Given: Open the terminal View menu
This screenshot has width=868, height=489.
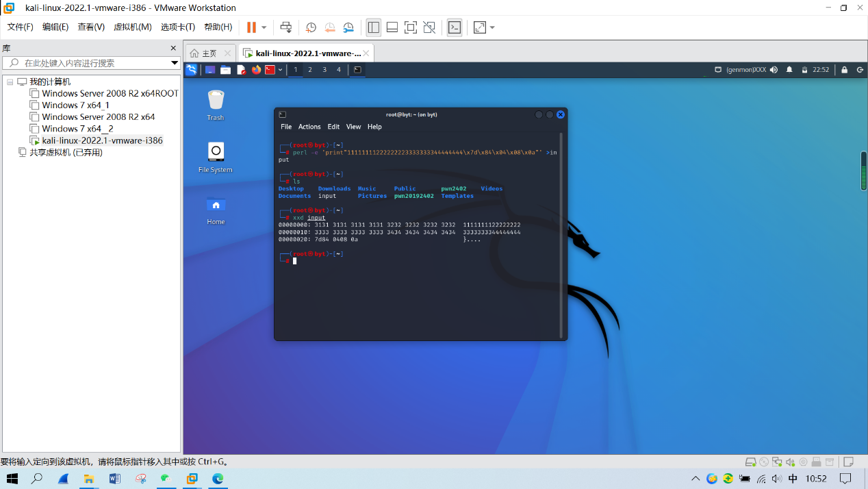Looking at the screenshot, I should click(x=353, y=127).
